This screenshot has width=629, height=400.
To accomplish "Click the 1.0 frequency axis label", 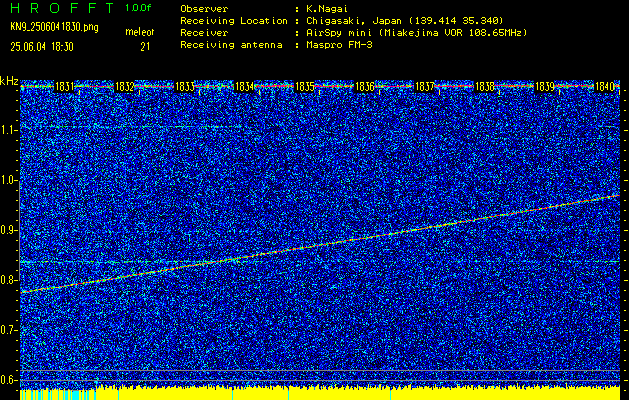I will click(8, 181).
